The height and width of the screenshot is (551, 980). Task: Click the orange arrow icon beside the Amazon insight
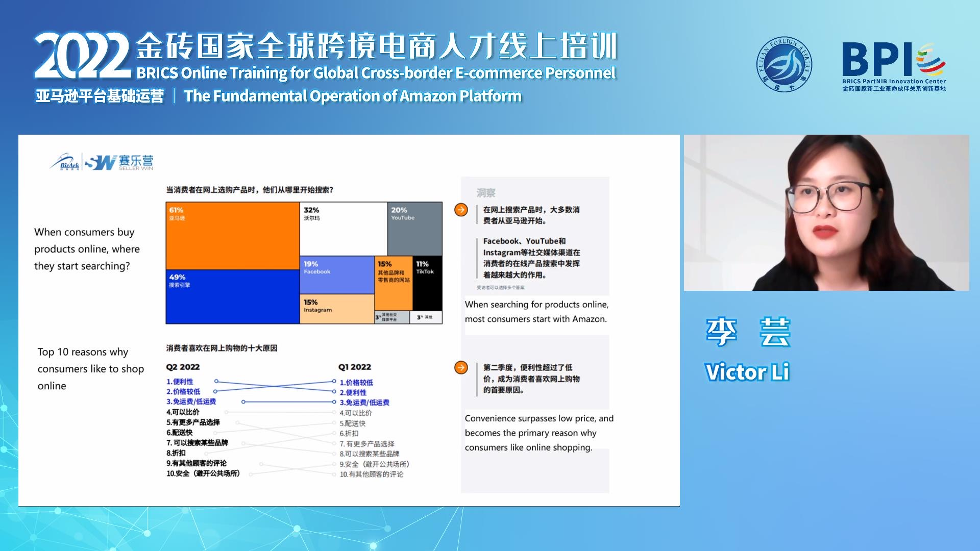[x=461, y=210]
